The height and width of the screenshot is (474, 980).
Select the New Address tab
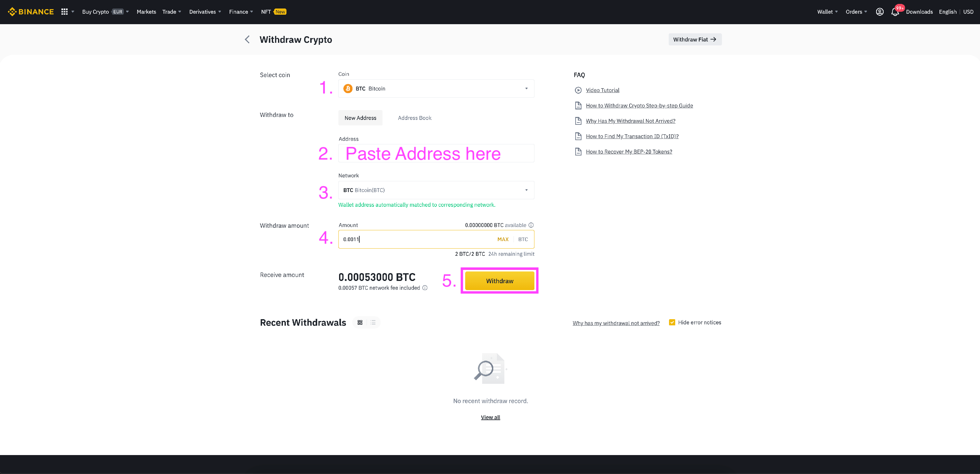pos(360,118)
